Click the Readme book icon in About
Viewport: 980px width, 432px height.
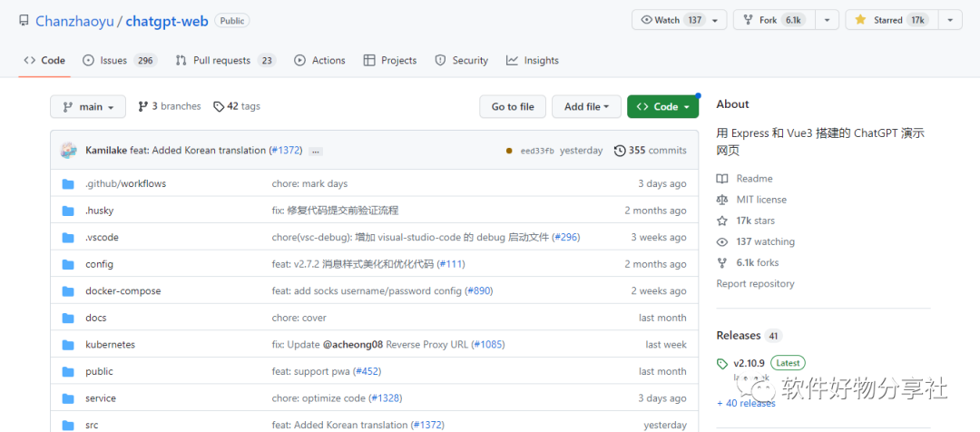(x=722, y=179)
